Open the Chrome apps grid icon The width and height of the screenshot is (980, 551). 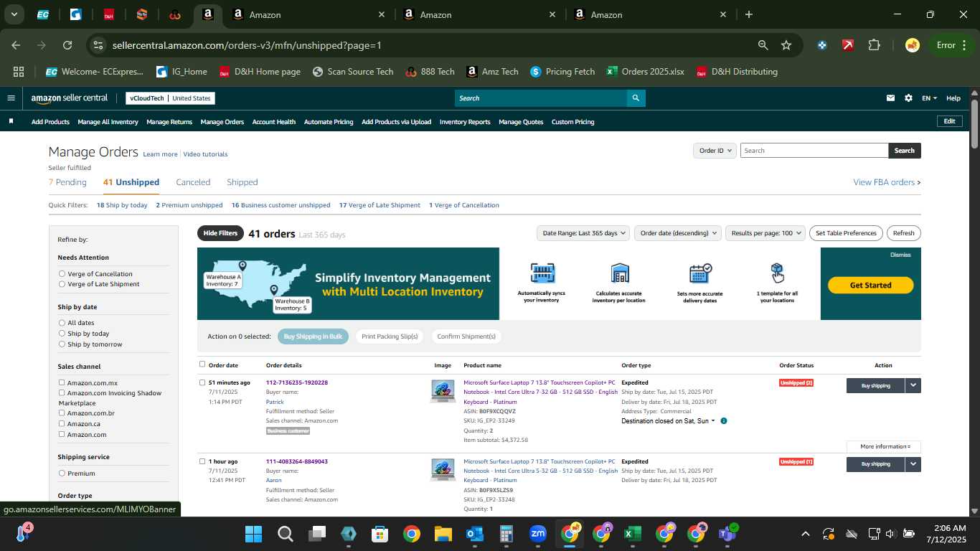(19, 72)
